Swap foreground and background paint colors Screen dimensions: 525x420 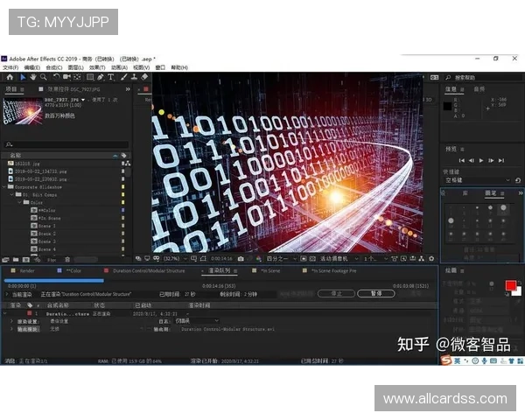pos(519,283)
